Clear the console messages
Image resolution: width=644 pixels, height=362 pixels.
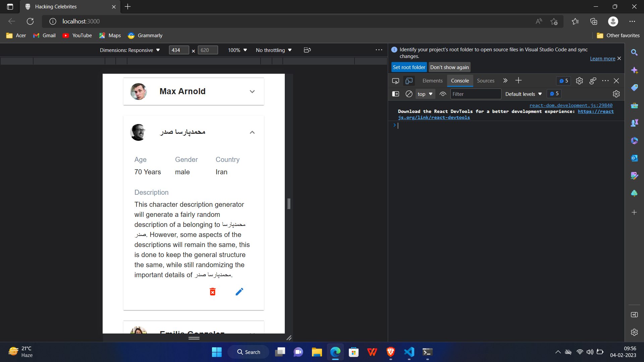pos(409,94)
